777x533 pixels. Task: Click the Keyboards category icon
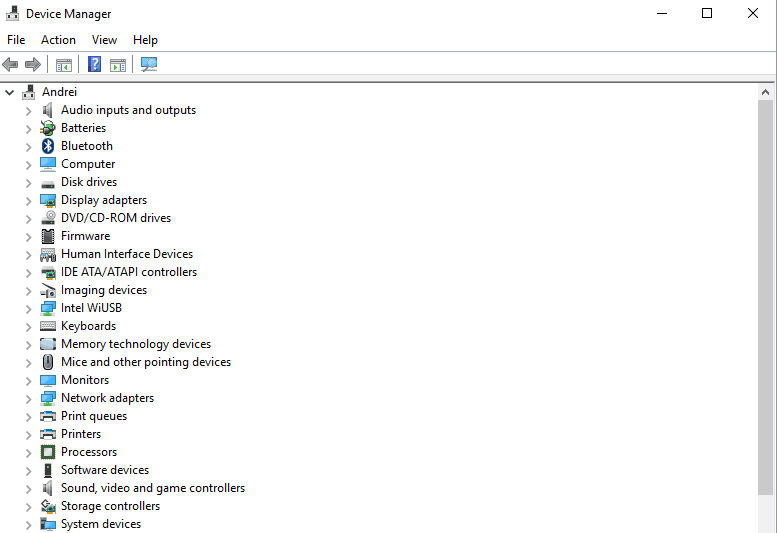pyautogui.click(x=48, y=326)
